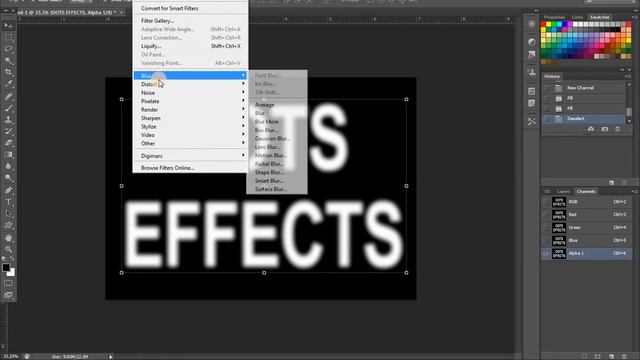Select the Brush tool
The height and width of the screenshot is (360, 640).
(x=8, y=108)
